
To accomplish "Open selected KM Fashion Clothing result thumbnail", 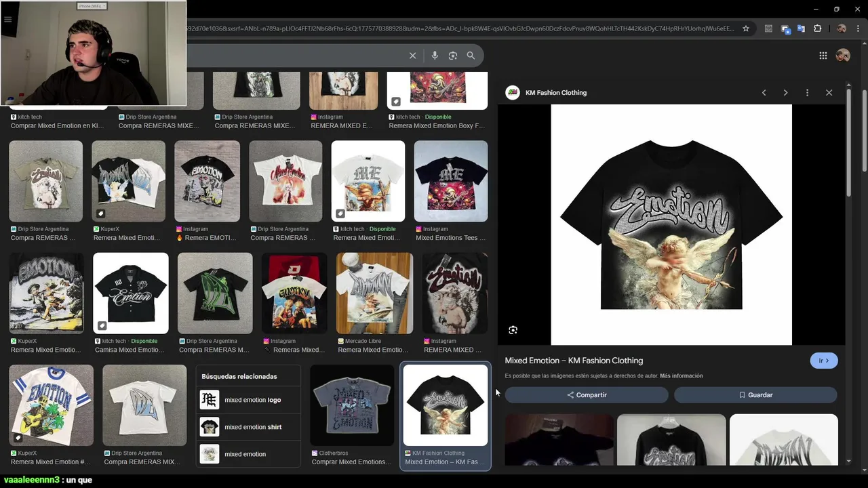I will point(445,405).
